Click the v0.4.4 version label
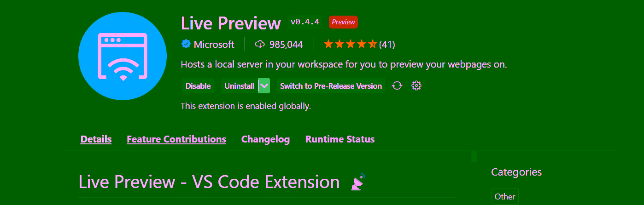The height and width of the screenshot is (205, 644). (304, 22)
